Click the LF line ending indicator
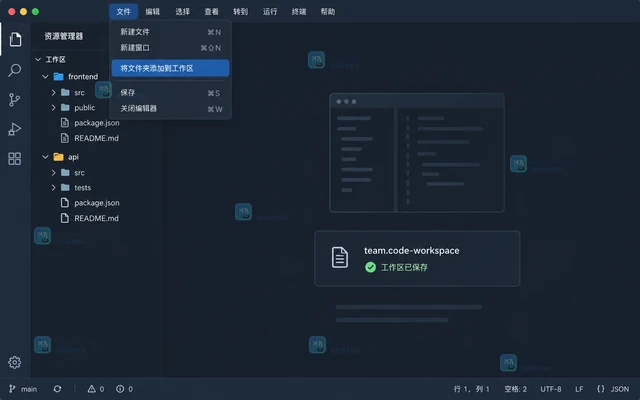640x400 pixels. pyautogui.click(x=579, y=389)
